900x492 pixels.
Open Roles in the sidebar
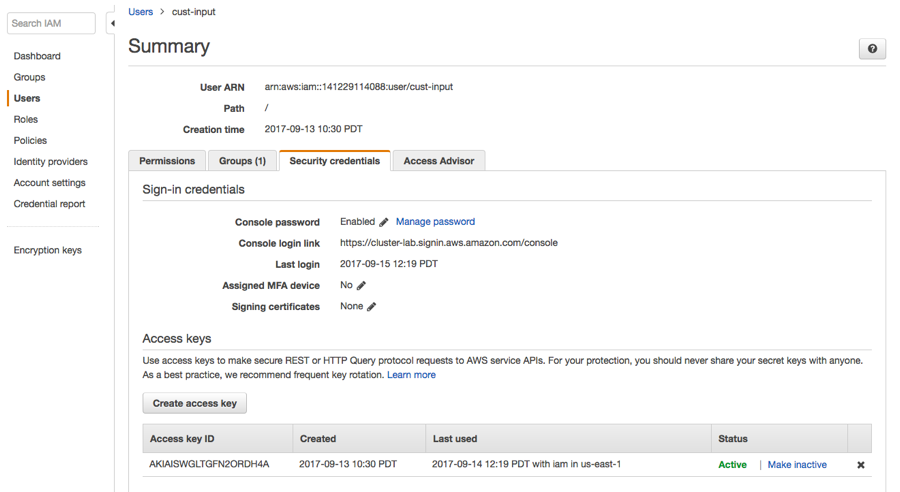point(26,119)
